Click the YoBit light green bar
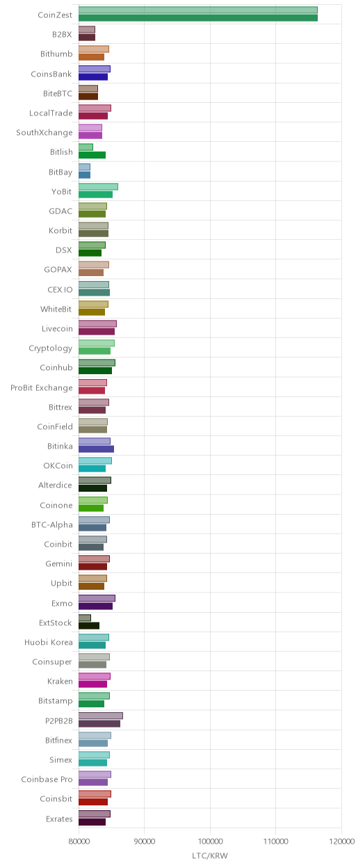Screen dimensions: 356x868 pyautogui.click(x=98, y=187)
